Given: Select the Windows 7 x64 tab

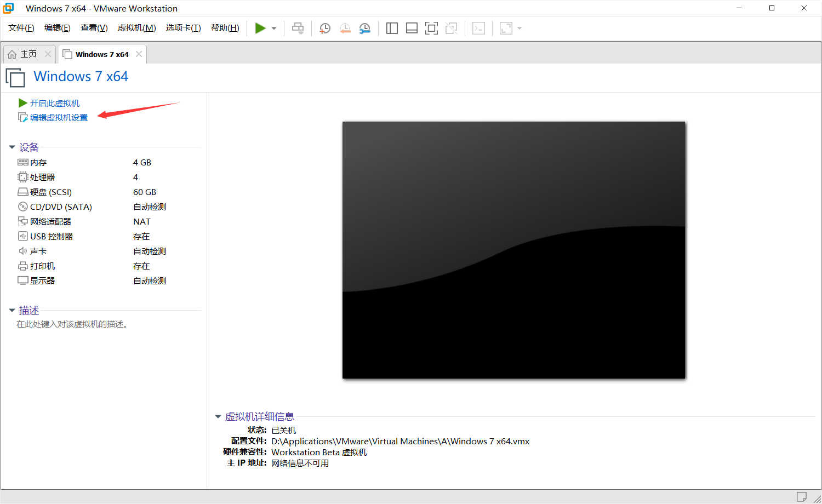Looking at the screenshot, I should 102,54.
